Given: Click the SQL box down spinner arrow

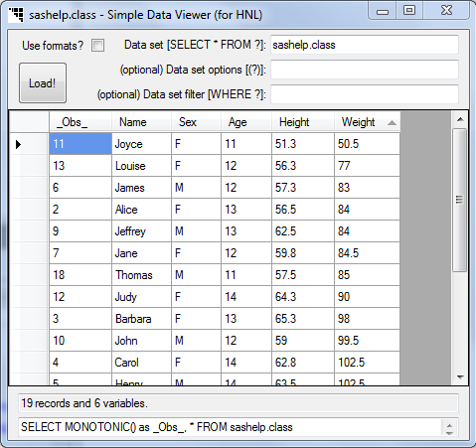Looking at the screenshot, I should click(x=449, y=432).
